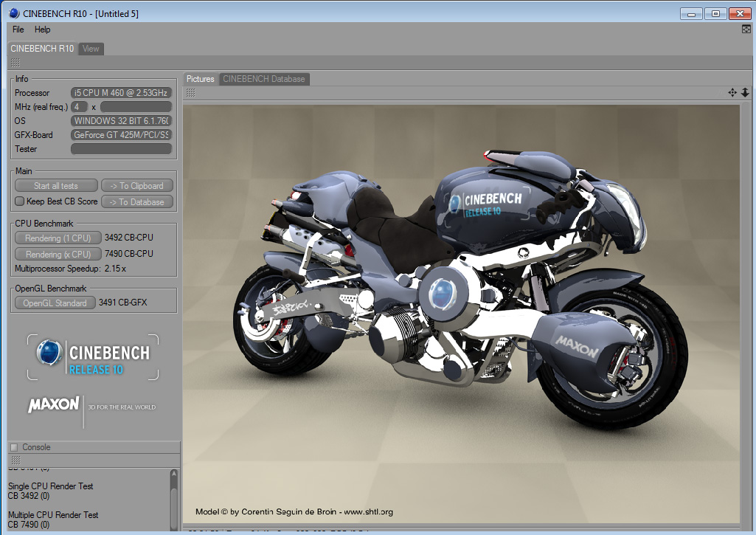Click the zoom arrow icon in Pictures panel

click(745, 93)
